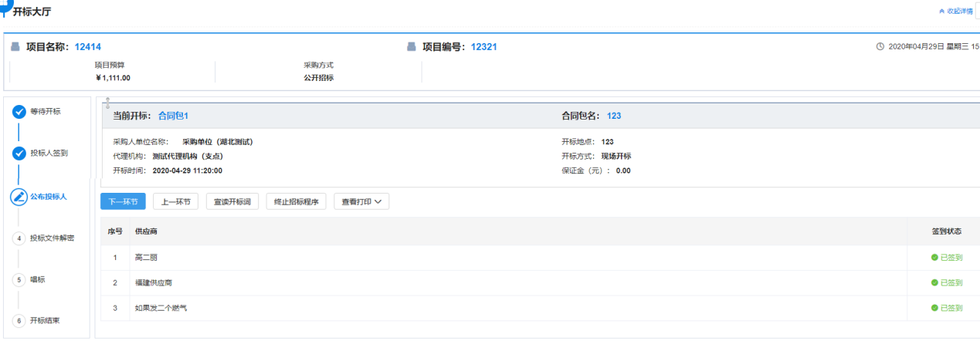Select step 6 circle for 开标结束

coord(19,321)
